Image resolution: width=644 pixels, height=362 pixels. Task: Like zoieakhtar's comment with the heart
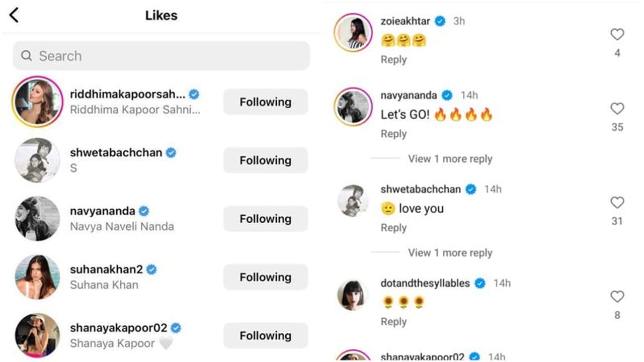(617, 34)
